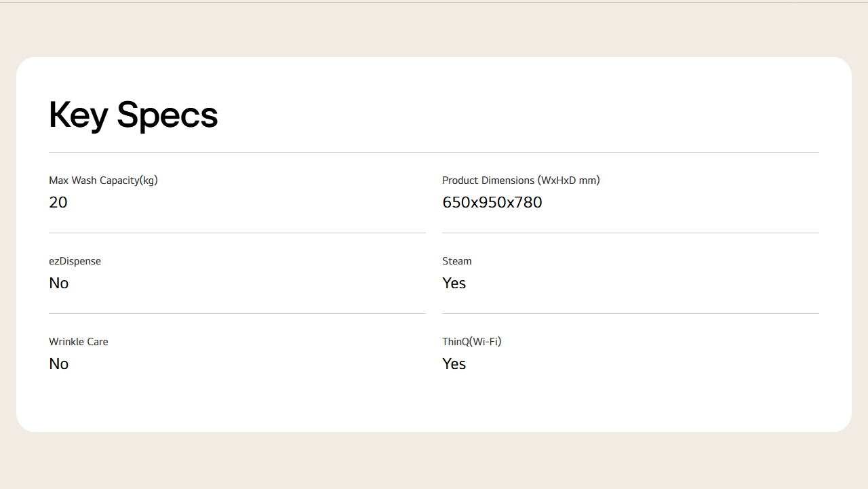This screenshot has width=868, height=489.
Task: Select the ezDispense spec label
Action: point(75,261)
